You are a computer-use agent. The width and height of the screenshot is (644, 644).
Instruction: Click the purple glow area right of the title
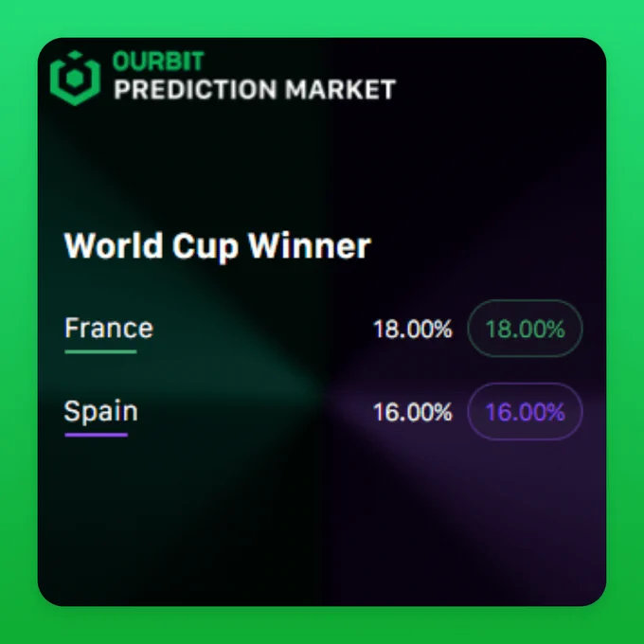485,246
